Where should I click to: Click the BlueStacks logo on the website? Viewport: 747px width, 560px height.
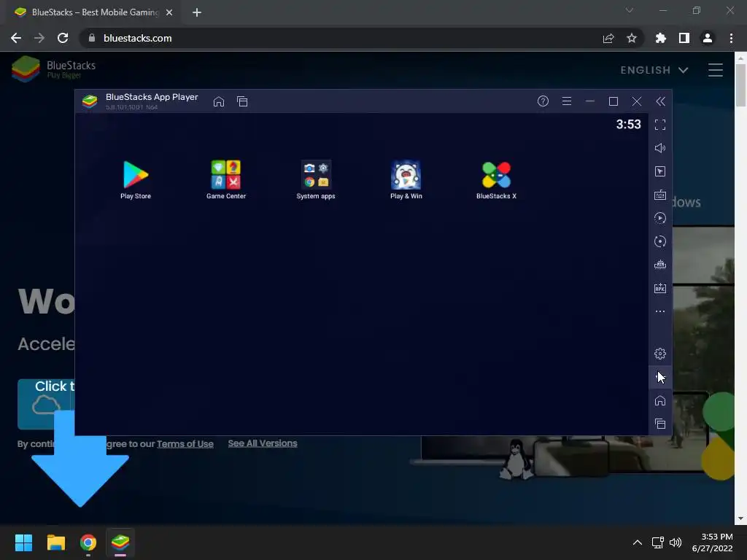53,69
